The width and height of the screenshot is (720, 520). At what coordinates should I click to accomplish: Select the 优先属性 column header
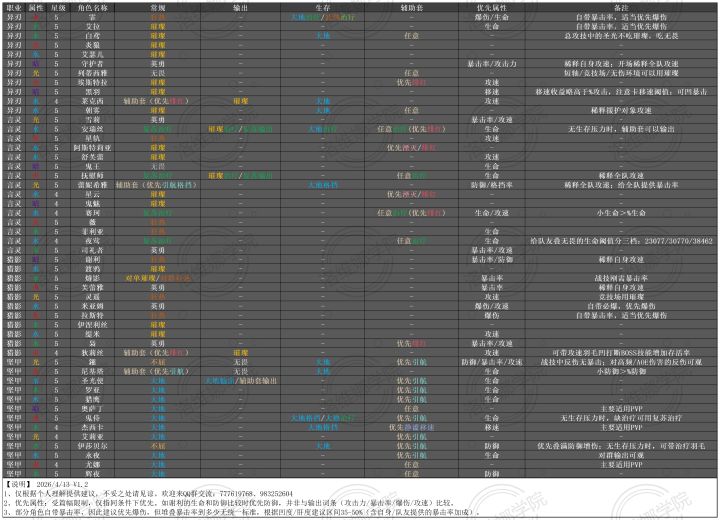point(492,8)
